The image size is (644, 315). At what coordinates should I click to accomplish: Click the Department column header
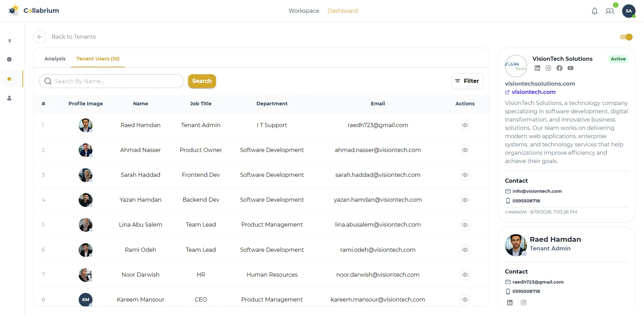[272, 104]
